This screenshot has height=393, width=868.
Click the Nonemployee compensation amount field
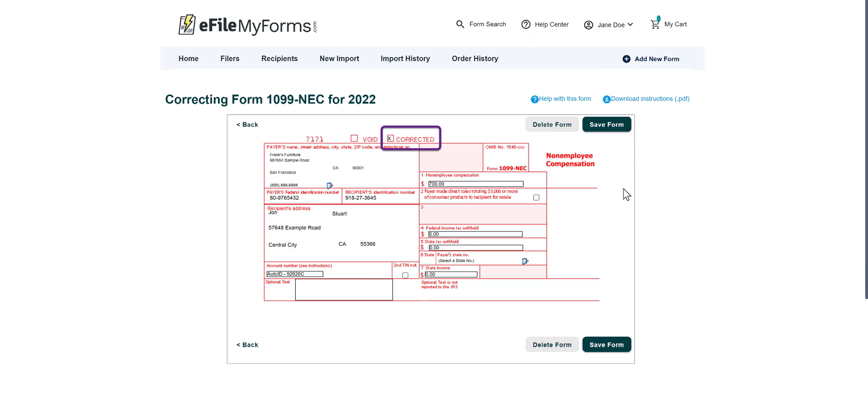tap(475, 184)
